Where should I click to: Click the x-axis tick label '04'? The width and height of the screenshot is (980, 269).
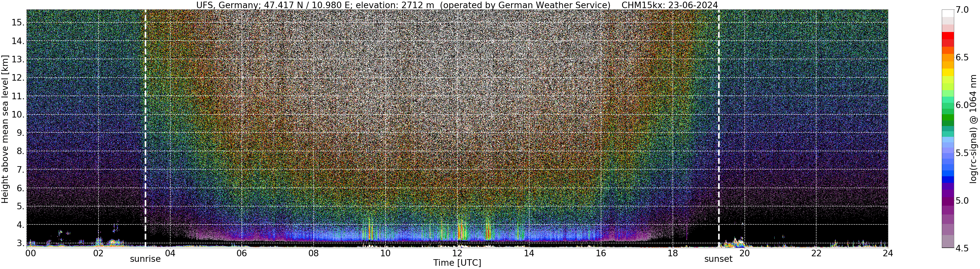coord(170,253)
